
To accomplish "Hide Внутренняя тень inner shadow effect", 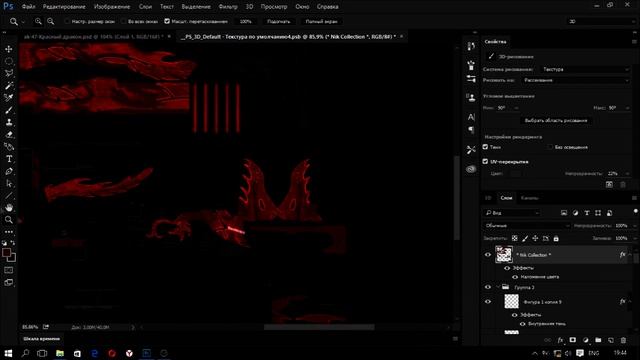I will point(522,324).
